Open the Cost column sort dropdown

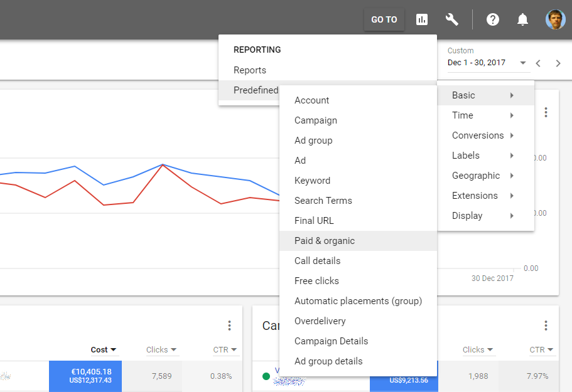[x=103, y=349]
